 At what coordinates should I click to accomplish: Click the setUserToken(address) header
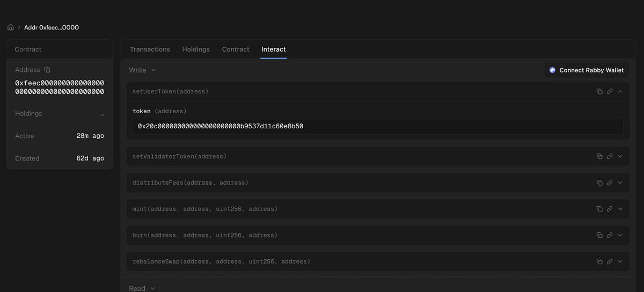tap(171, 92)
